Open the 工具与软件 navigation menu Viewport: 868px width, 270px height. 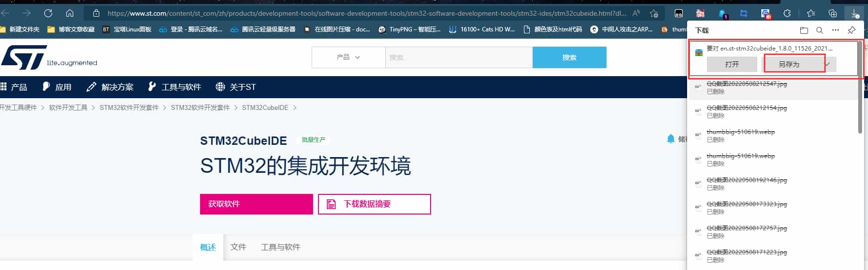point(174,87)
